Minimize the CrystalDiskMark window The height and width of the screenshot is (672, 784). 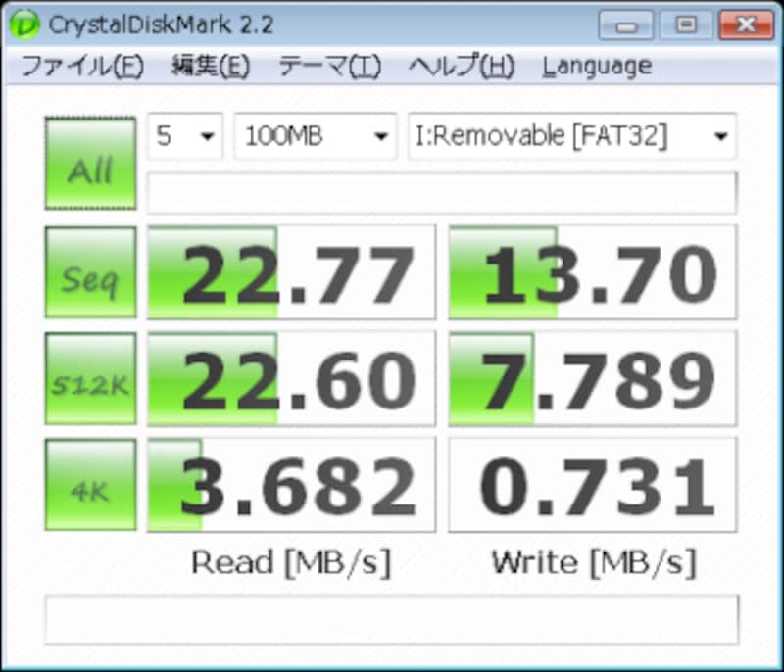[624, 25]
